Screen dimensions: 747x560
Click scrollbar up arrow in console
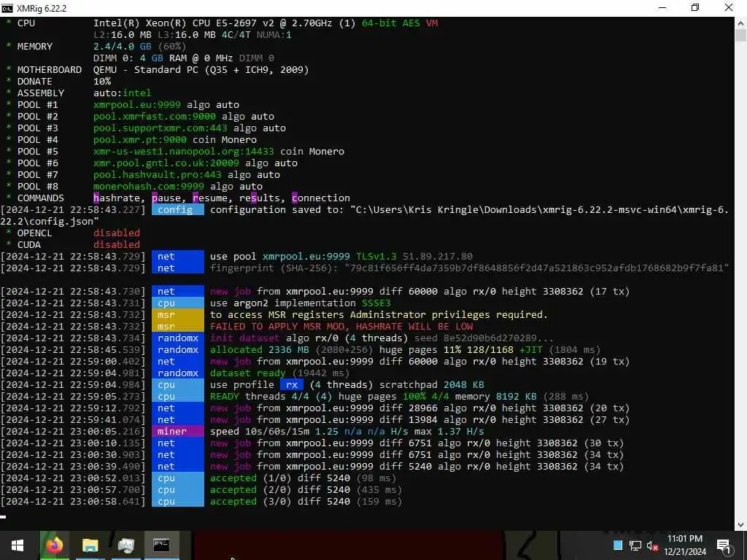[741, 23]
